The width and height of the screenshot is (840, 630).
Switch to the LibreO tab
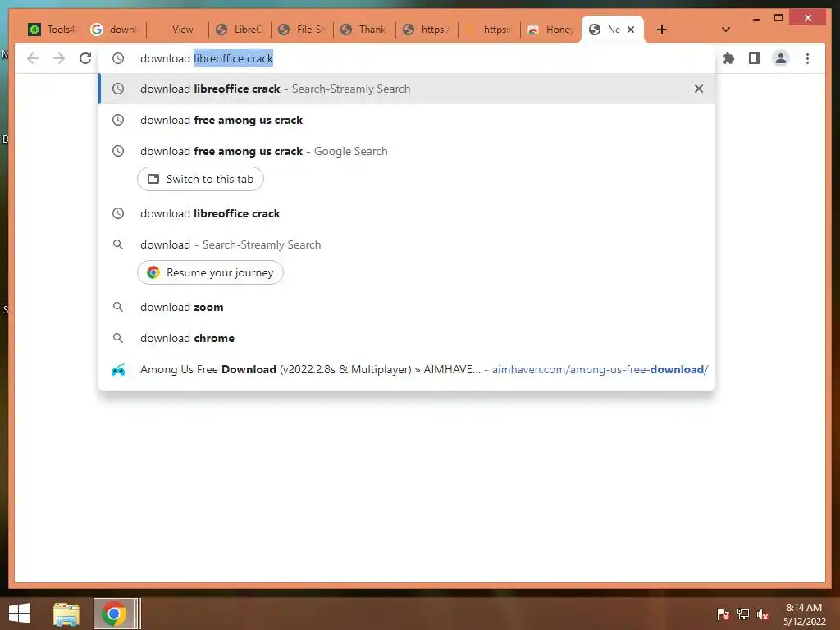[x=239, y=30]
